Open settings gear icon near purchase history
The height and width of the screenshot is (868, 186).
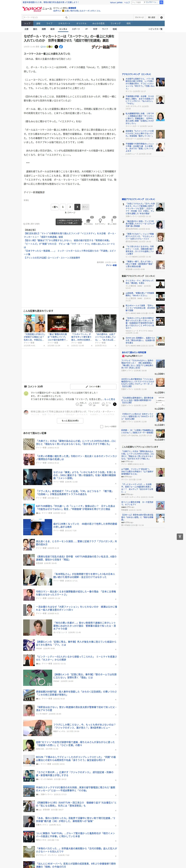click(161, 18)
